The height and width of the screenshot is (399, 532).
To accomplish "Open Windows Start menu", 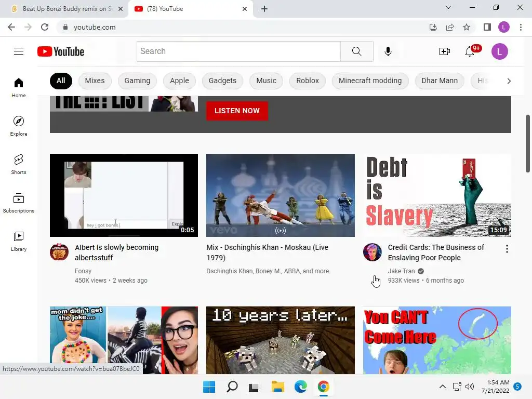I will [209, 387].
